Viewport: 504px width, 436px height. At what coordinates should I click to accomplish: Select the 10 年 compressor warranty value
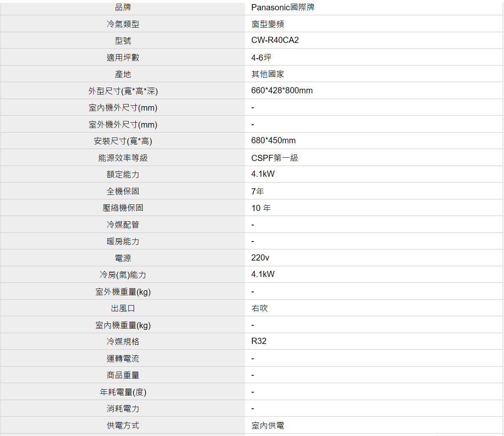click(261, 208)
